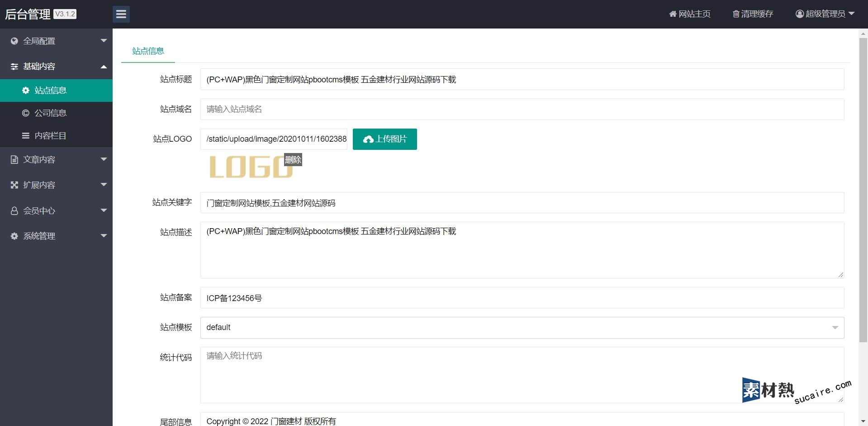Click the 站点描述 resize handle

pyautogui.click(x=840, y=275)
